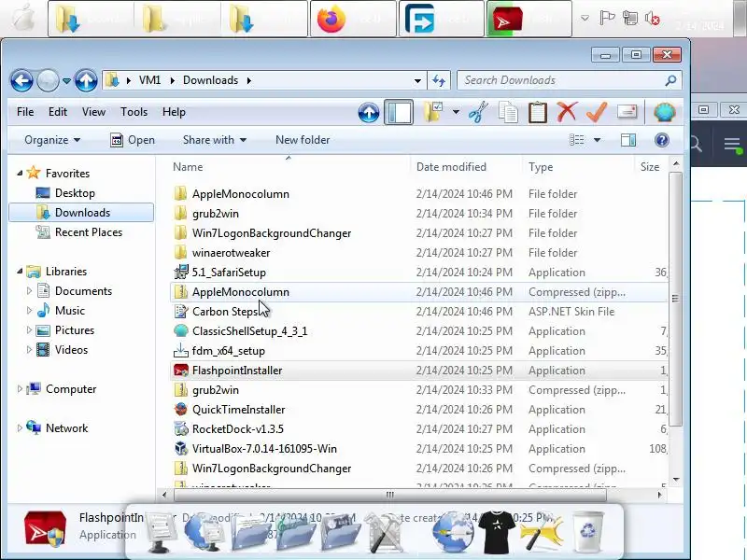The width and height of the screenshot is (747, 560).
Task: Click the Flashpoint red taskbar button
Action: pos(529,19)
